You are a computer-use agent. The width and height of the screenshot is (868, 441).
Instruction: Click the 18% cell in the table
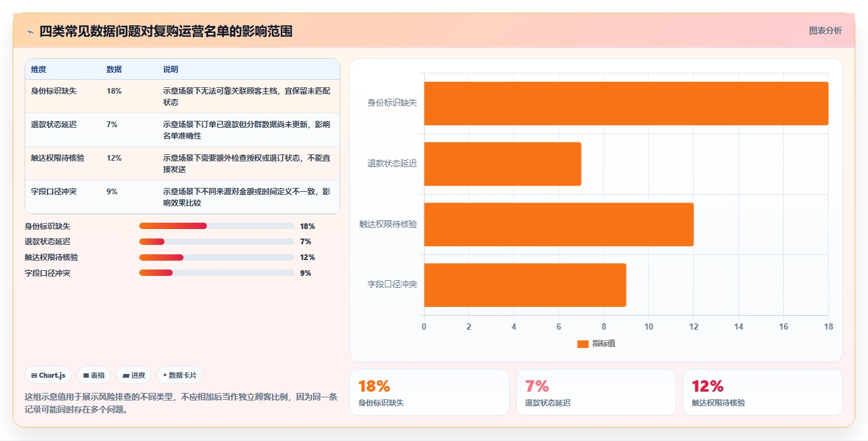[115, 91]
